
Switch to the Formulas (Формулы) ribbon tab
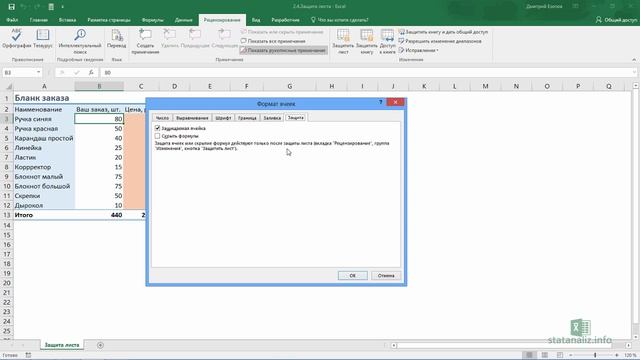[x=153, y=20]
